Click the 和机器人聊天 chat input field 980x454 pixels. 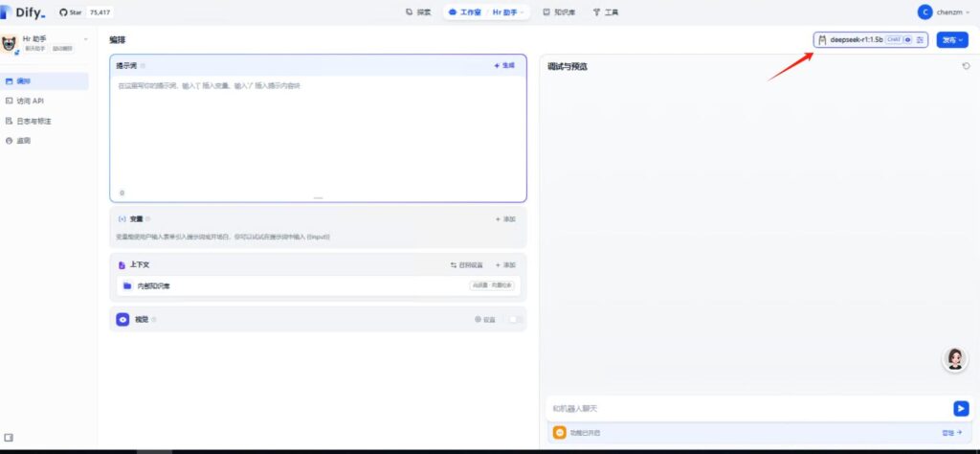pyautogui.click(x=746, y=408)
